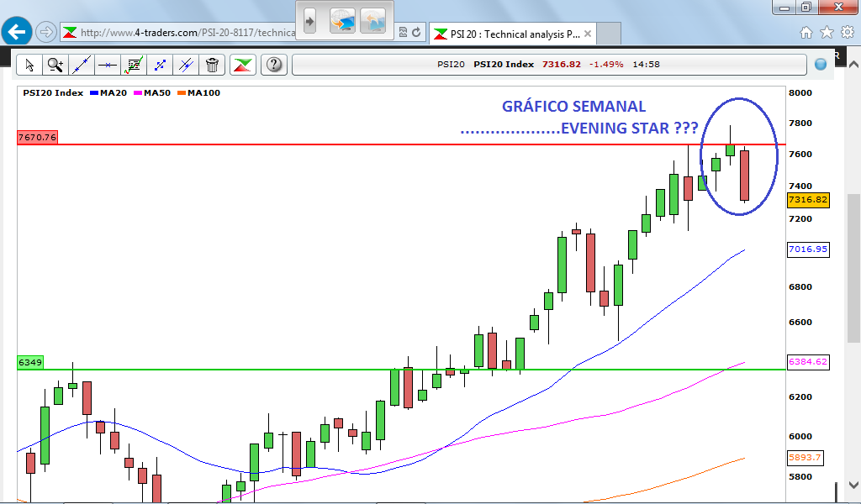Click the MA100 value 5893.7 label
861x504 pixels.
(x=805, y=458)
